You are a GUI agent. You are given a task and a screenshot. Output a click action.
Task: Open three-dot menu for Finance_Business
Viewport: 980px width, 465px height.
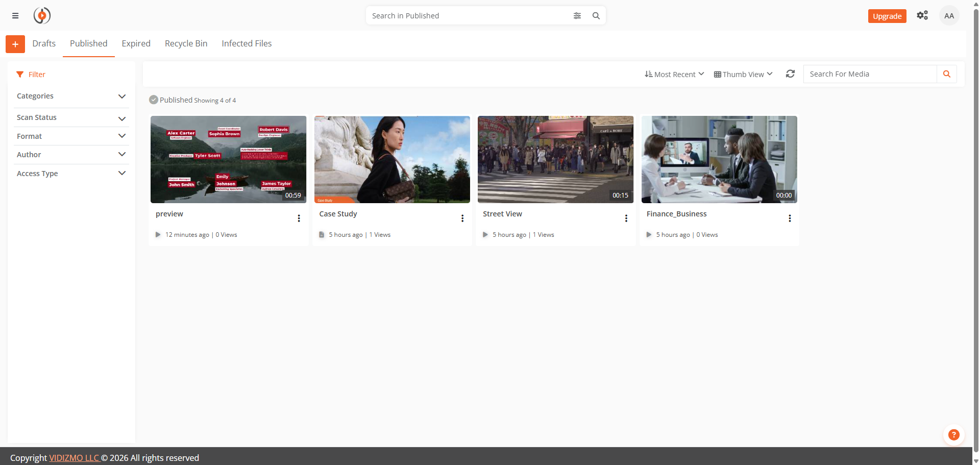pos(789,218)
